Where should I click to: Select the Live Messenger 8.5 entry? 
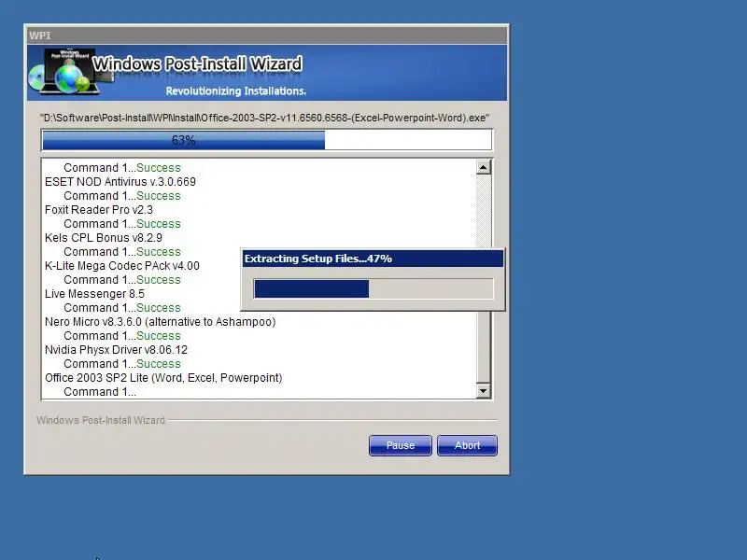[94, 294]
